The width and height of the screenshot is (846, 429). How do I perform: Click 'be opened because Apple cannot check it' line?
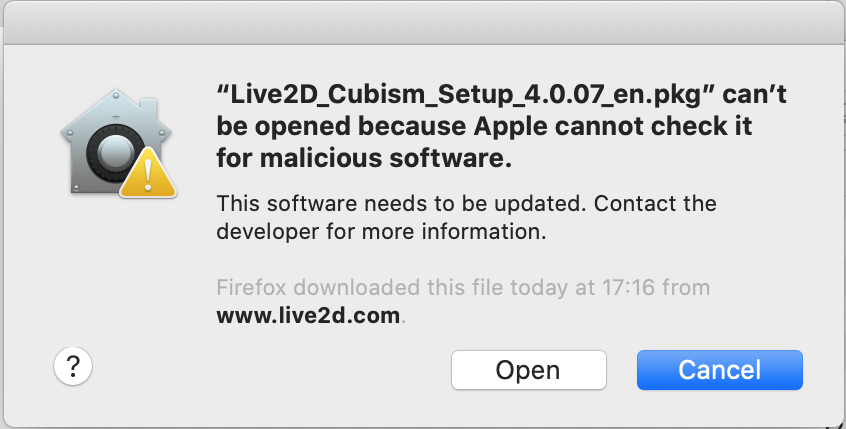[x=485, y=126]
